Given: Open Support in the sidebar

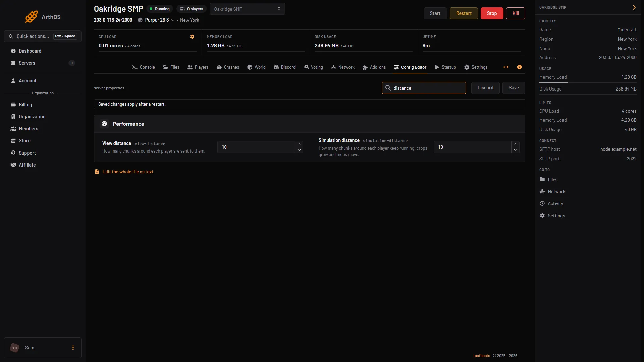Looking at the screenshot, I should tap(43, 153).
